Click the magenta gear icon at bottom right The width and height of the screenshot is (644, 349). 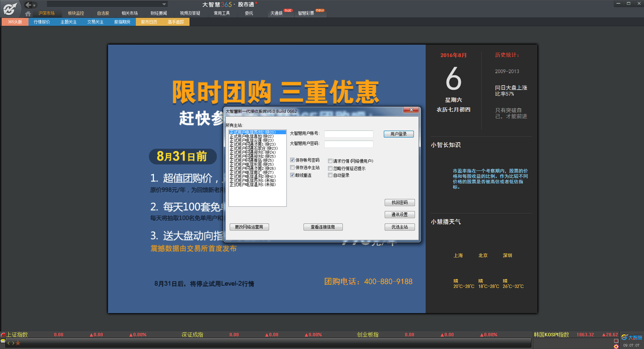point(616,346)
